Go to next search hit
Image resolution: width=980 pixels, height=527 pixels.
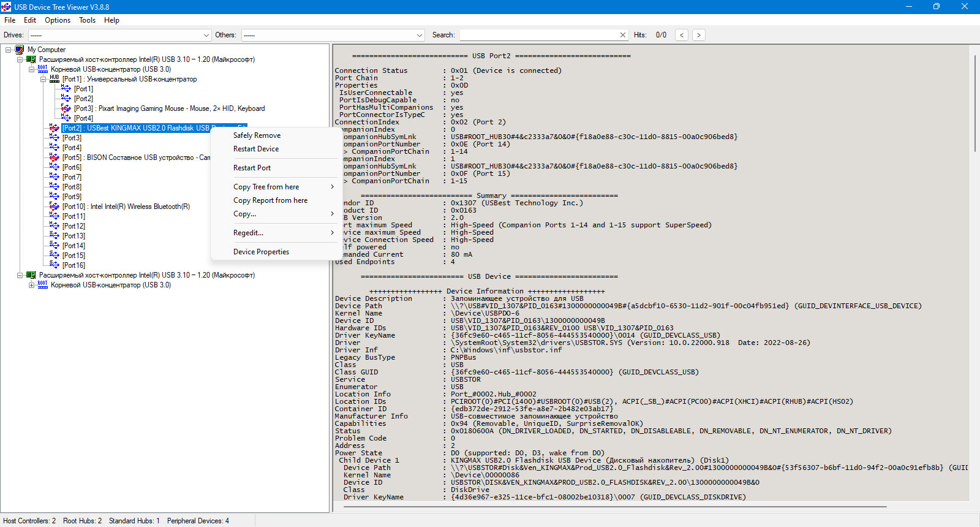pyautogui.click(x=699, y=35)
